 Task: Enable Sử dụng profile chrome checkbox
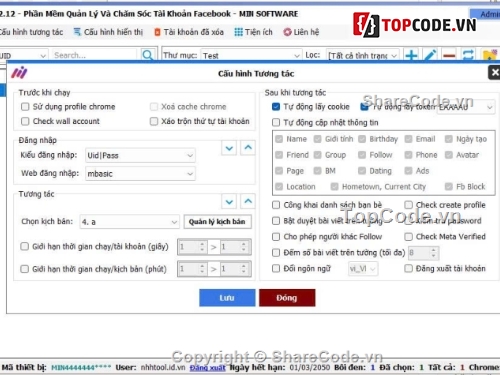coord(25,107)
